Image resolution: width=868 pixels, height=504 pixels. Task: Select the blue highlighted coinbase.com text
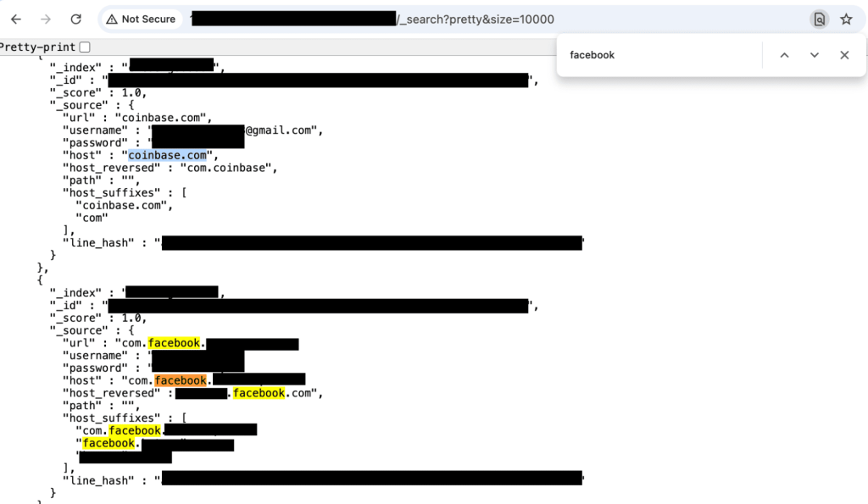(x=168, y=155)
